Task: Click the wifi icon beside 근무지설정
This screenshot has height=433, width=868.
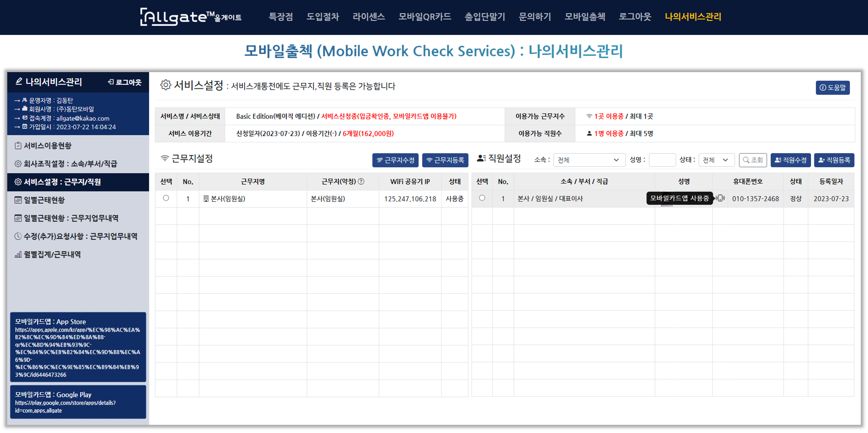Action: pos(165,159)
